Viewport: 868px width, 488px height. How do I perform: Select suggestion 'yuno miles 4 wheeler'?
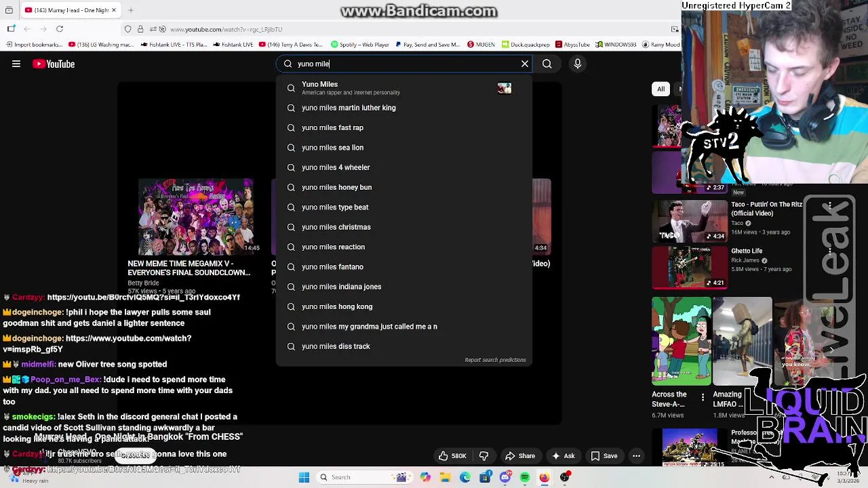tap(404, 167)
